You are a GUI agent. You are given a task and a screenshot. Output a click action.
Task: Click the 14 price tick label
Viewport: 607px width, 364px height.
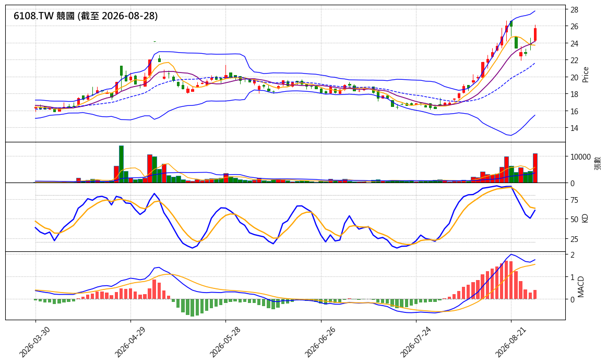pos(574,128)
